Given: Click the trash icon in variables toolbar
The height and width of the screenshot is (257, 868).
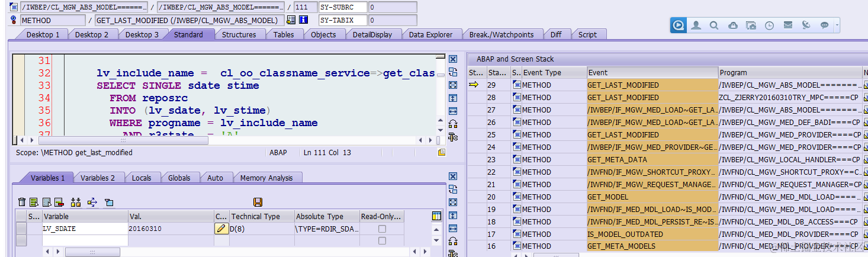Looking at the screenshot, I should click(22, 203).
